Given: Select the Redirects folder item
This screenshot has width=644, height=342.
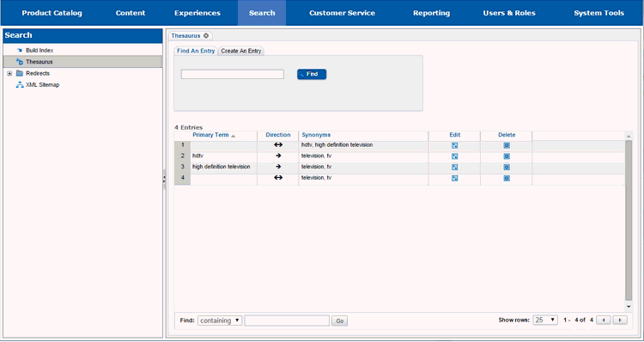Looking at the screenshot, I should pyautogui.click(x=38, y=73).
